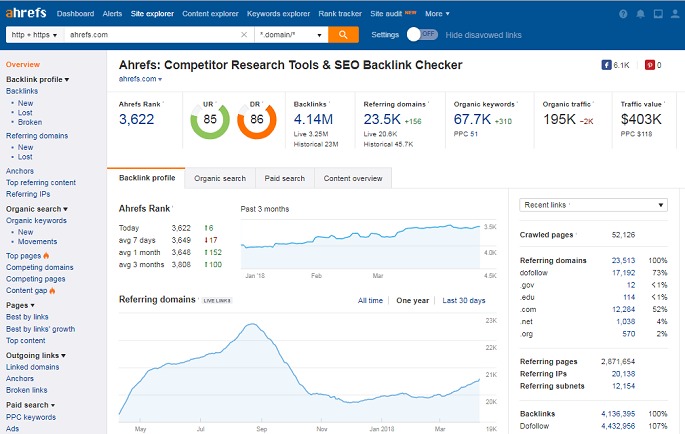Screen dimensions: 685x434
Task: Click the flame icon next to Top pages
Action: pos(46,256)
